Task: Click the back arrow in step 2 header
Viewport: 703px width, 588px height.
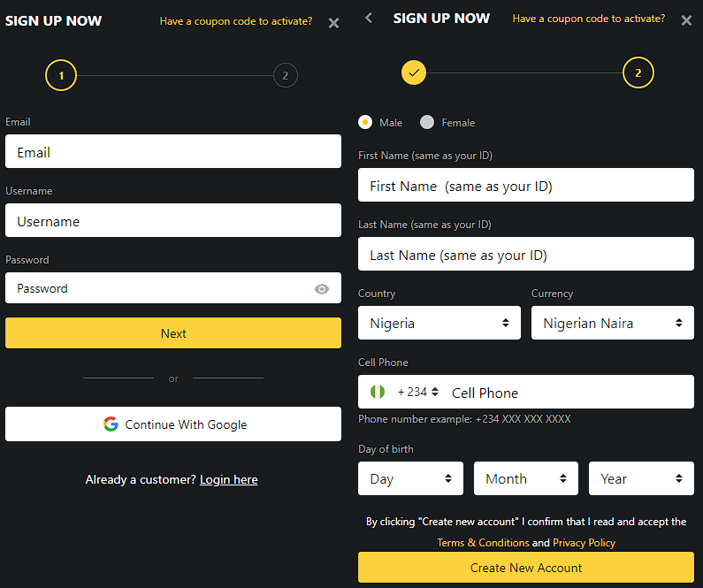Action: [369, 19]
